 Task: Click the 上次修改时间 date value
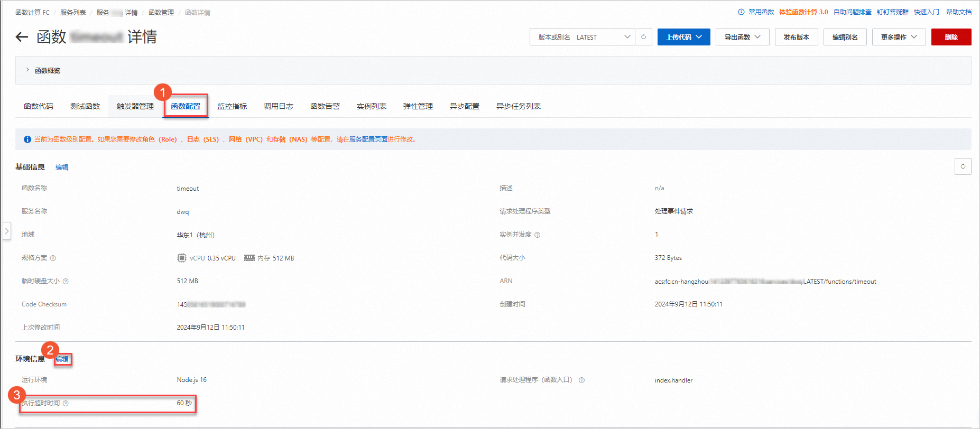[210, 328]
